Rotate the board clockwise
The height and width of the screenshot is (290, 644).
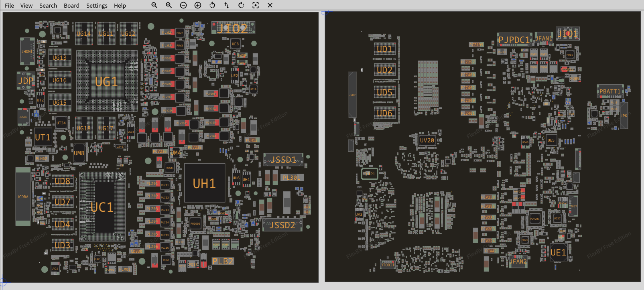pyautogui.click(x=241, y=5)
